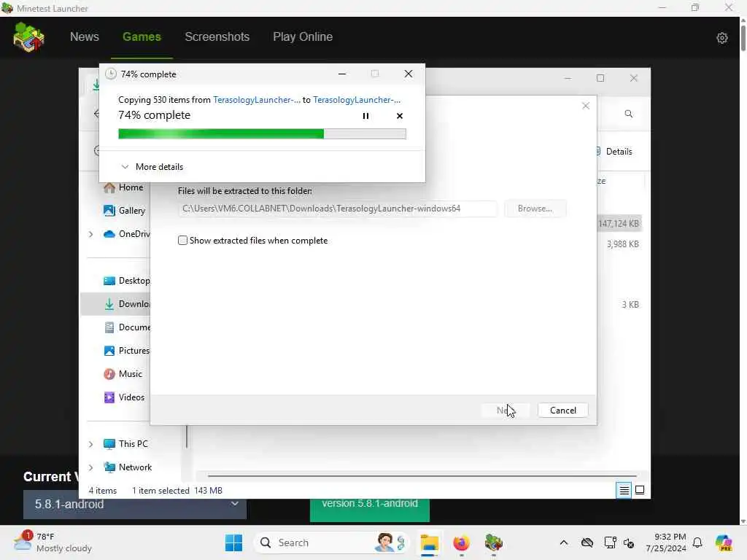Click the green copy progress bar
This screenshot has height=560, width=747.
262,134
